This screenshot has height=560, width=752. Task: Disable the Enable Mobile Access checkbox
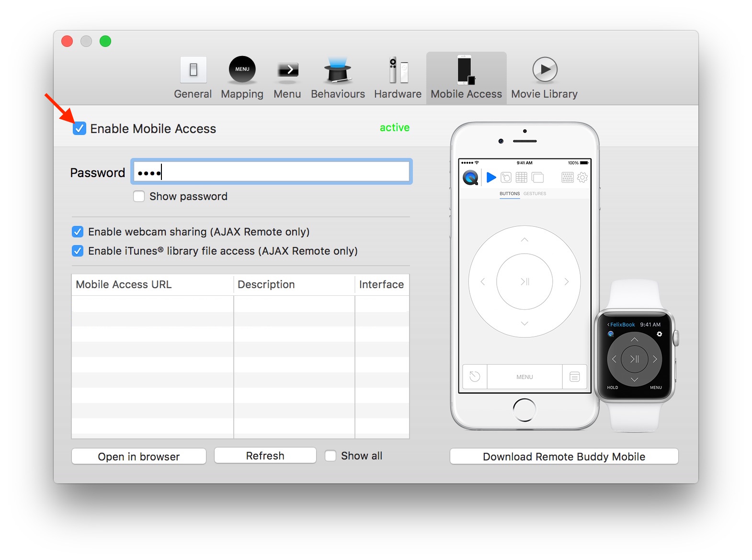point(80,129)
